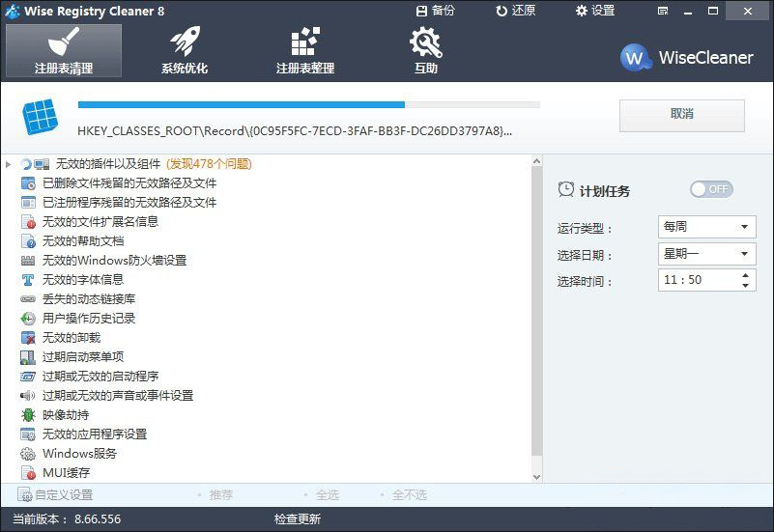Click the 当前版本 8.66.556 text
The width and height of the screenshot is (774, 532).
click(x=67, y=519)
